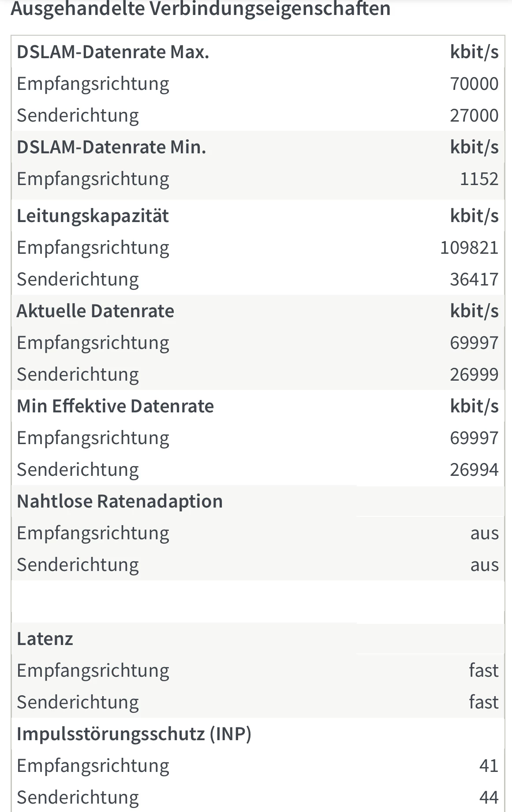Viewport: 512px width, 812px height.
Task: Click the 109821 line capacity value
Action: (x=469, y=248)
